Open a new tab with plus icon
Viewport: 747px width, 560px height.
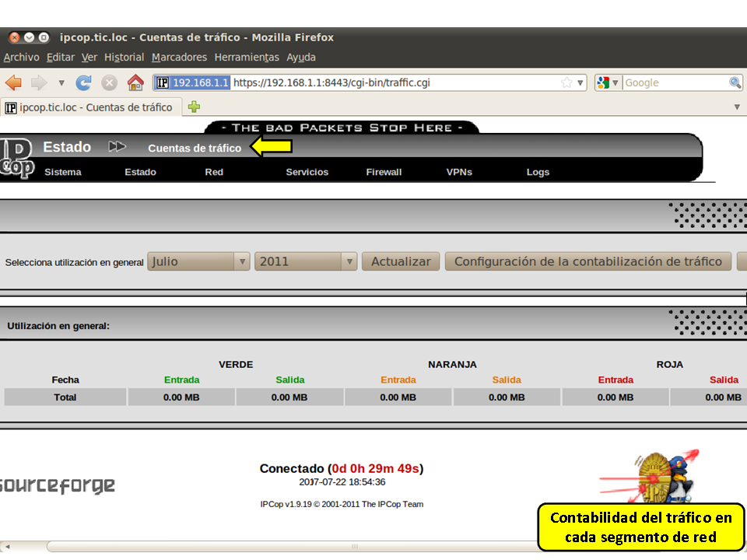tap(194, 107)
